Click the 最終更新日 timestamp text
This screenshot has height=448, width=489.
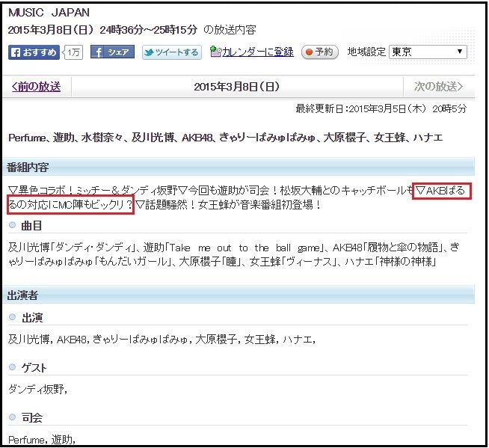381,109
